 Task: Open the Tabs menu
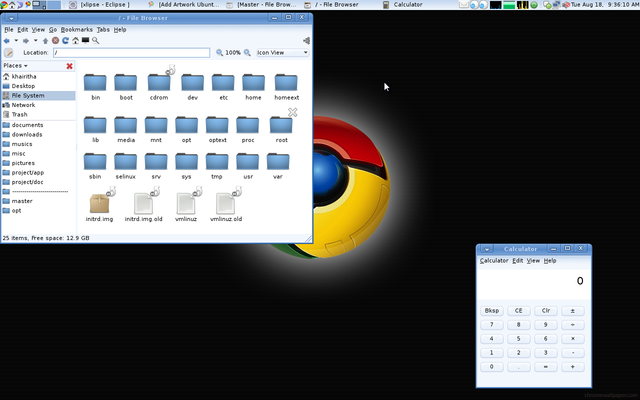103,30
